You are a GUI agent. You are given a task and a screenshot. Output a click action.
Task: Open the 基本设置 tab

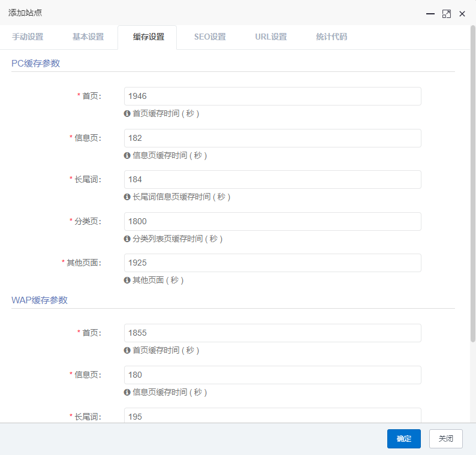(x=88, y=37)
